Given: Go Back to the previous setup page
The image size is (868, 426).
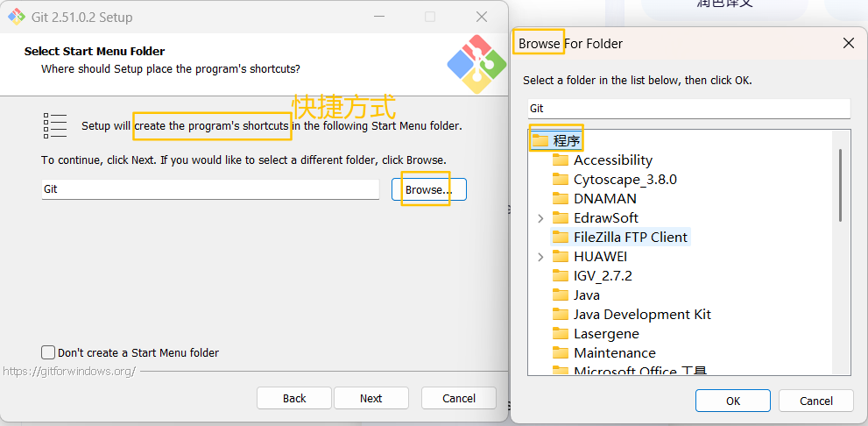Looking at the screenshot, I should [294, 398].
